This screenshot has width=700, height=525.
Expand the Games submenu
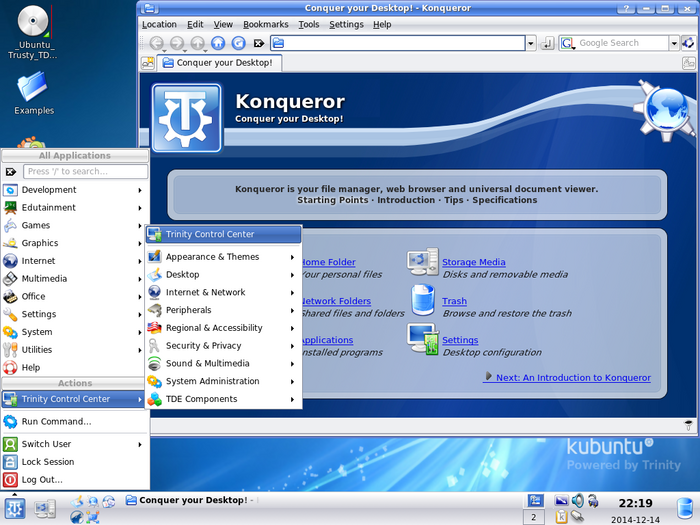[75, 225]
